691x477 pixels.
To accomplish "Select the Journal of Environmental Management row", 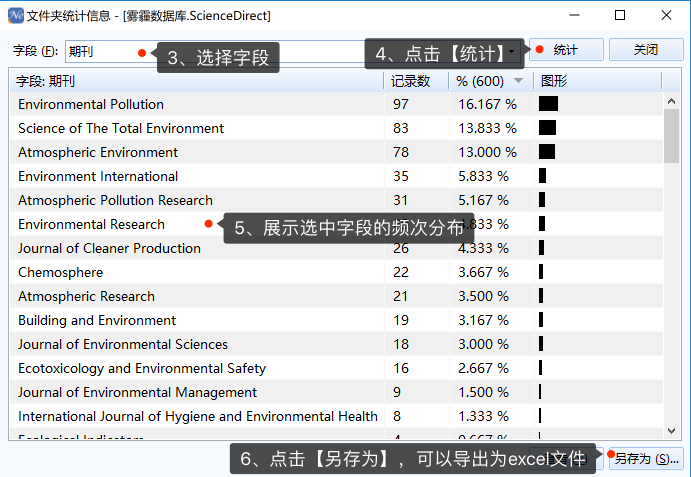I will coord(337,392).
